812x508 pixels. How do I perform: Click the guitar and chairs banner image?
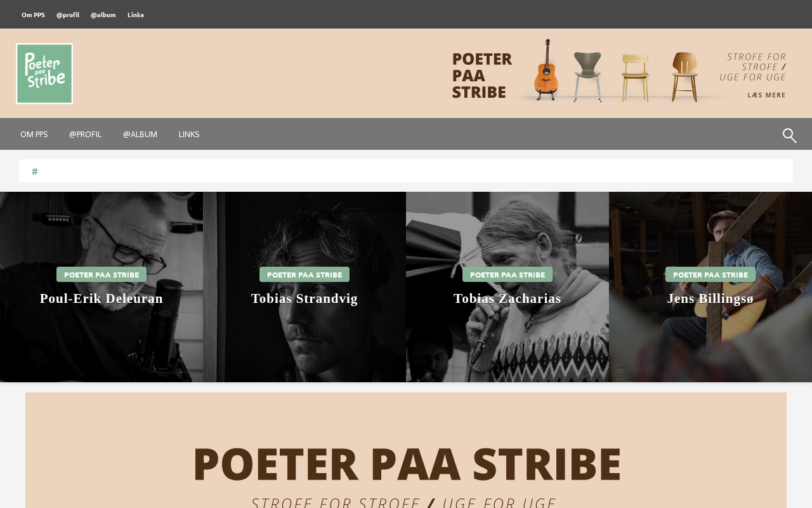(619, 71)
